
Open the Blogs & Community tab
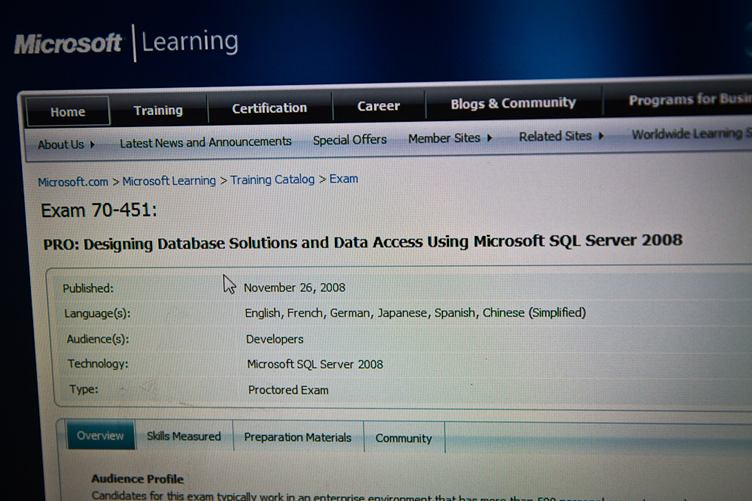click(513, 103)
